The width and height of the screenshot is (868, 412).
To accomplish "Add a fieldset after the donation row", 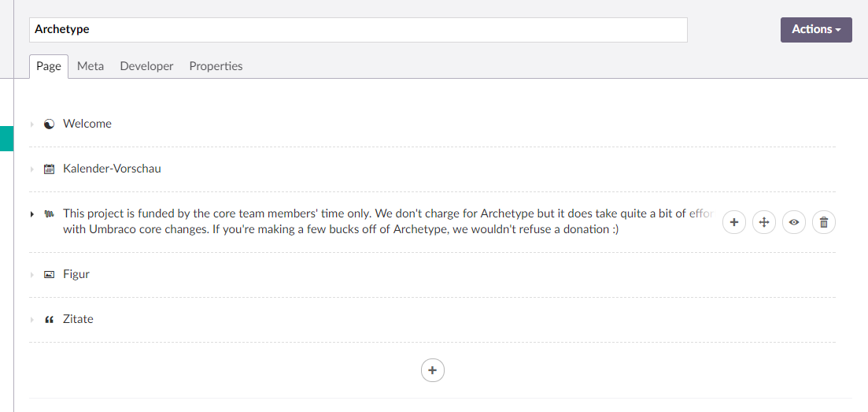I will (734, 222).
